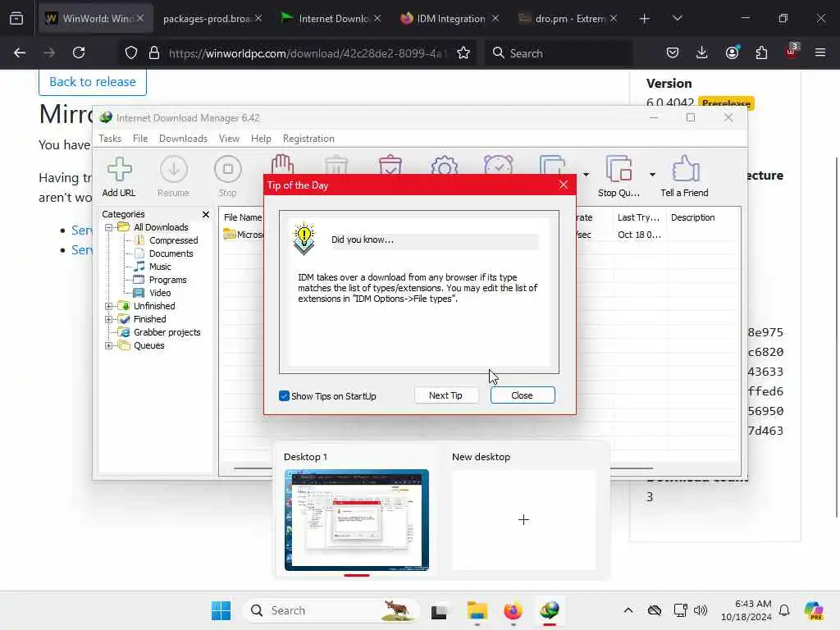Select the Music category
This screenshot has width=840, height=630.
[x=160, y=267]
